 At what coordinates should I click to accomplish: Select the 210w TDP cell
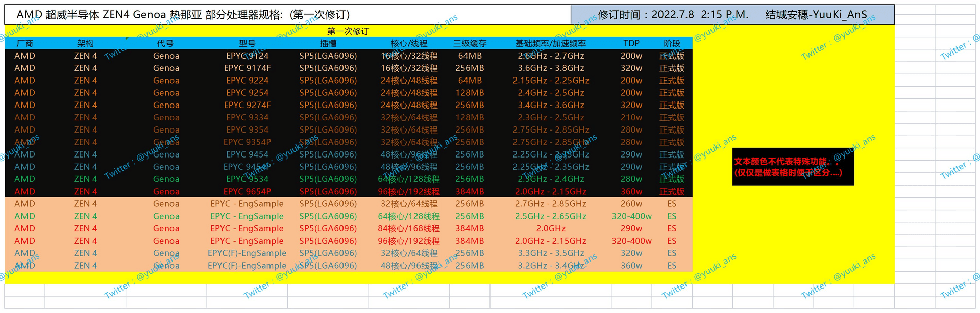tap(631, 117)
